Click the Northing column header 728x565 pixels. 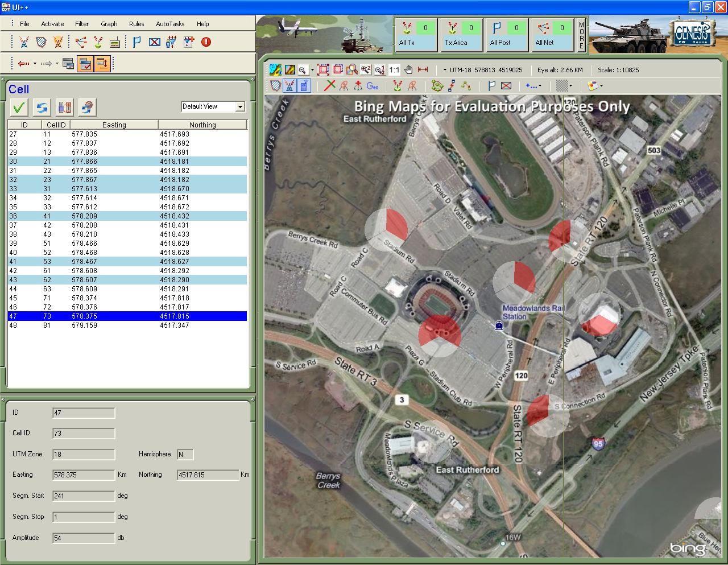tap(202, 125)
